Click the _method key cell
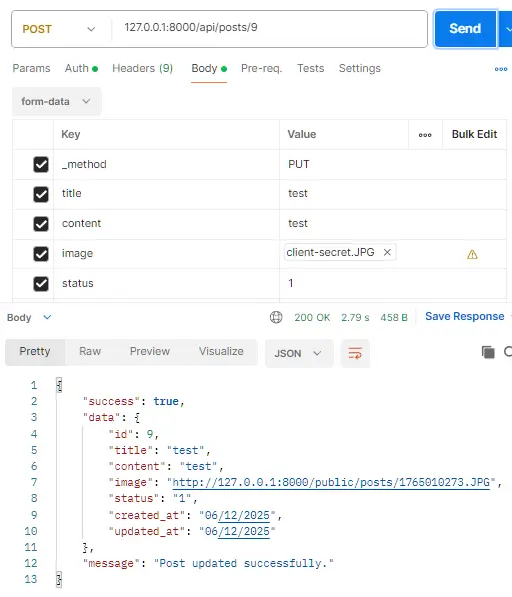 pos(166,164)
